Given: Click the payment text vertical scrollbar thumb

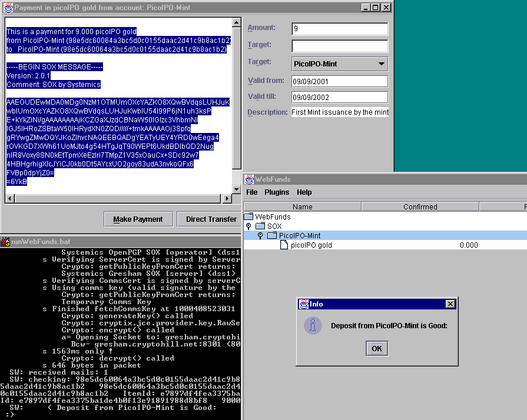Looking at the screenshot, I should (236, 98).
